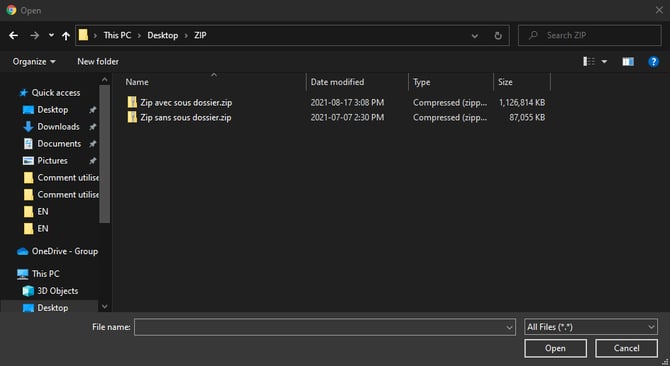The height and width of the screenshot is (366, 670).
Task: Close the Open dialog window
Action: pyautogui.click(x=659, y=10)
